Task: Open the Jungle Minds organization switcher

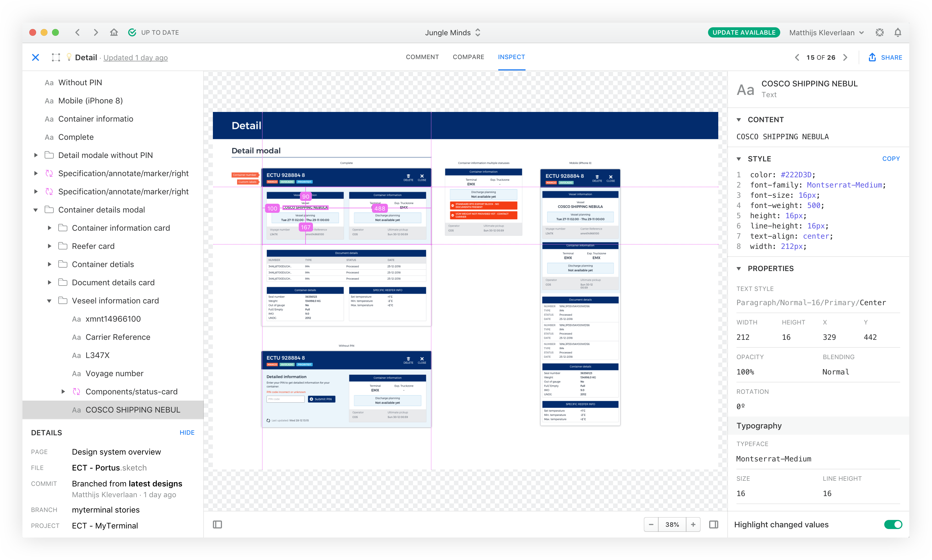Action: tap(452, 32)
